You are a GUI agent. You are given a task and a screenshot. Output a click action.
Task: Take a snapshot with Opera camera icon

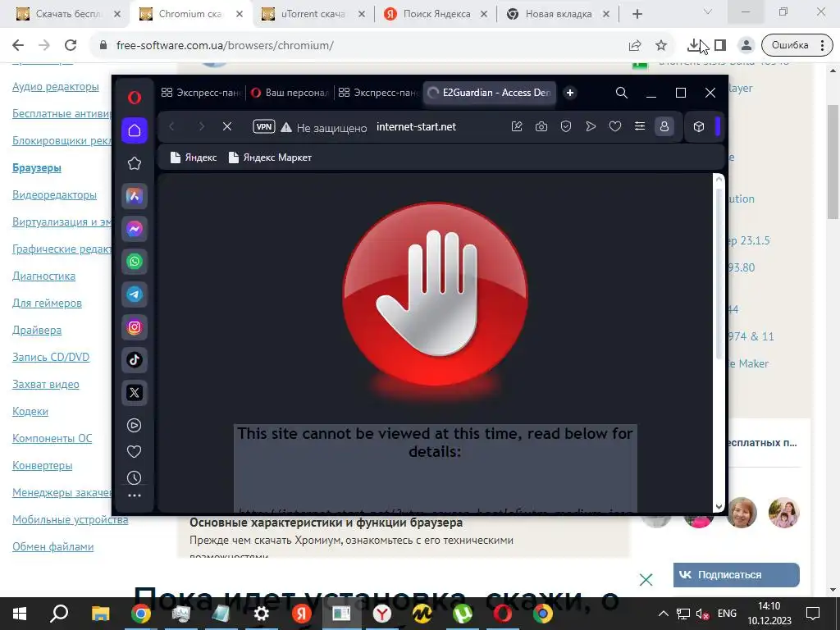click(x=541, y=126)
